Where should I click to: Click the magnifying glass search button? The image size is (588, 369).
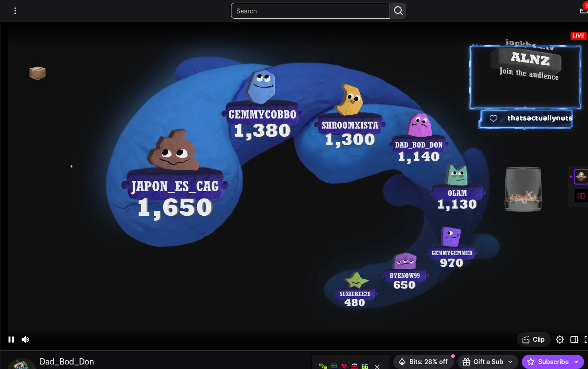399,11
